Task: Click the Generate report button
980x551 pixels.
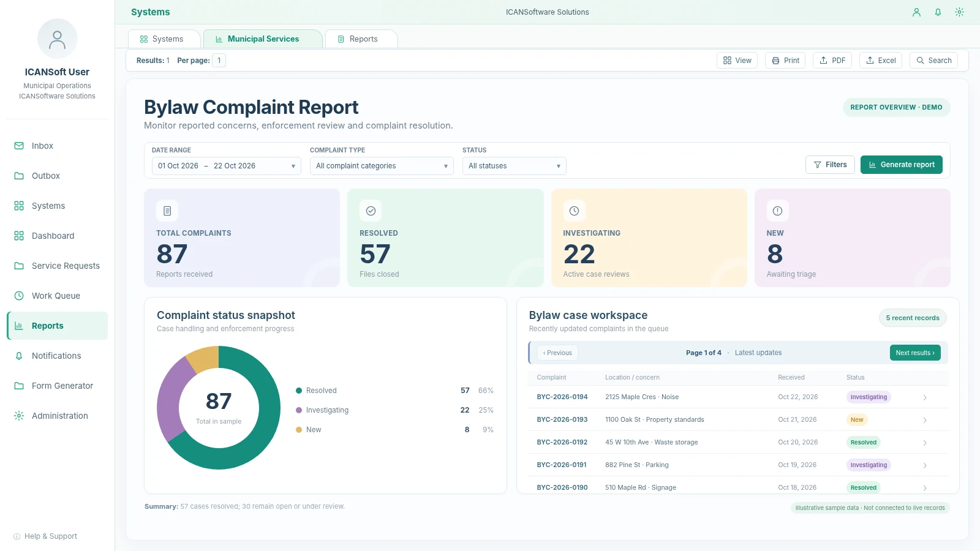Action: 902,165
